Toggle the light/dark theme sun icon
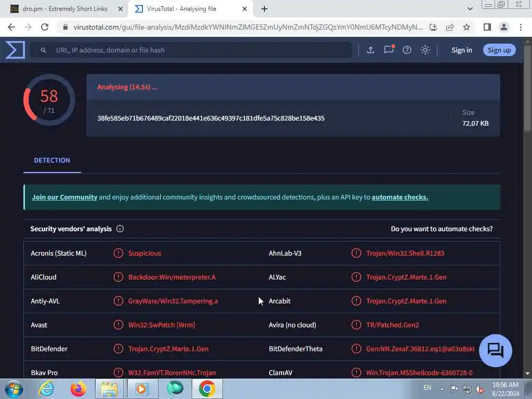This screenshot has height=399, width=532. pos(425,50)
